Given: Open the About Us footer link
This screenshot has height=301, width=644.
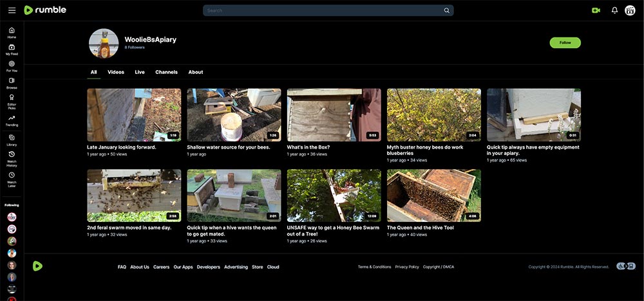Looking at the screenshot, I should 140,267.
